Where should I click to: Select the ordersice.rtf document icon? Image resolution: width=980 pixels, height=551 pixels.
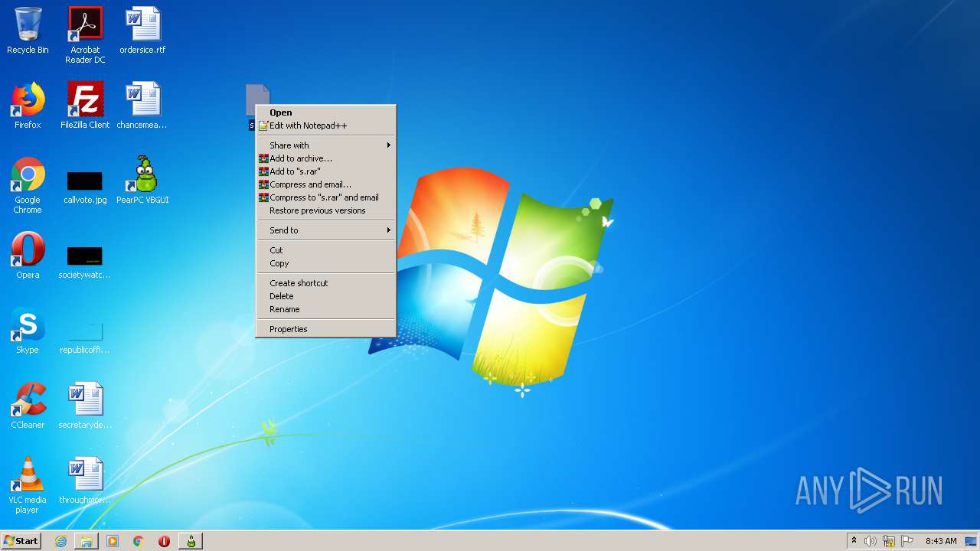(142, 31)
